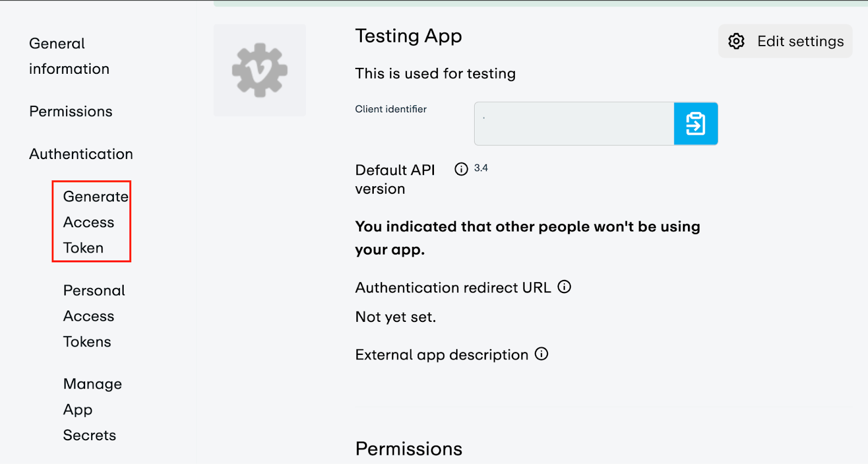
Task: Go to Permissions in the left sidebar
Action: tap(71, 111)
